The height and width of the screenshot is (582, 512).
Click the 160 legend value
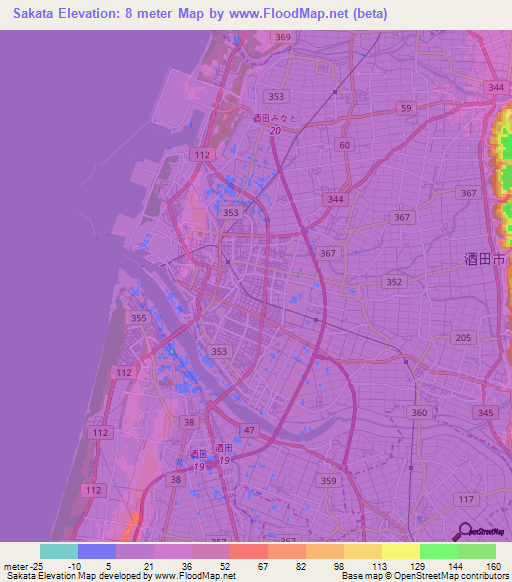493,567
